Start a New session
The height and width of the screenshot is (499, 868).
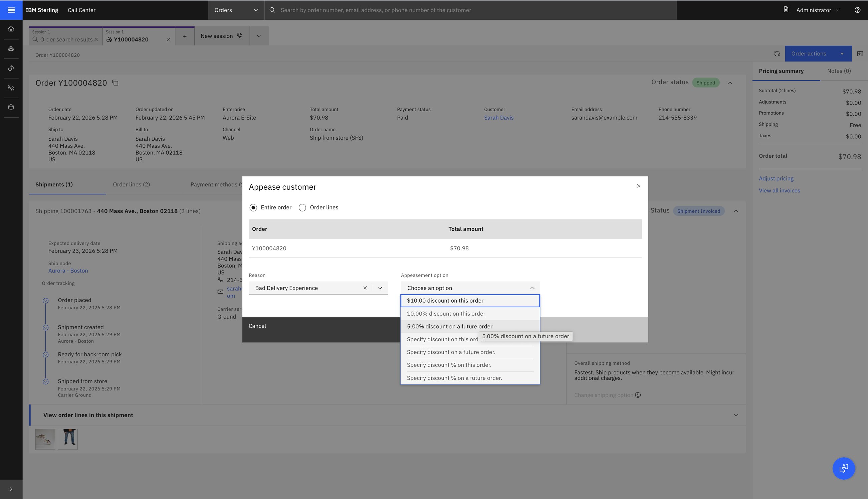pos(221,36)
